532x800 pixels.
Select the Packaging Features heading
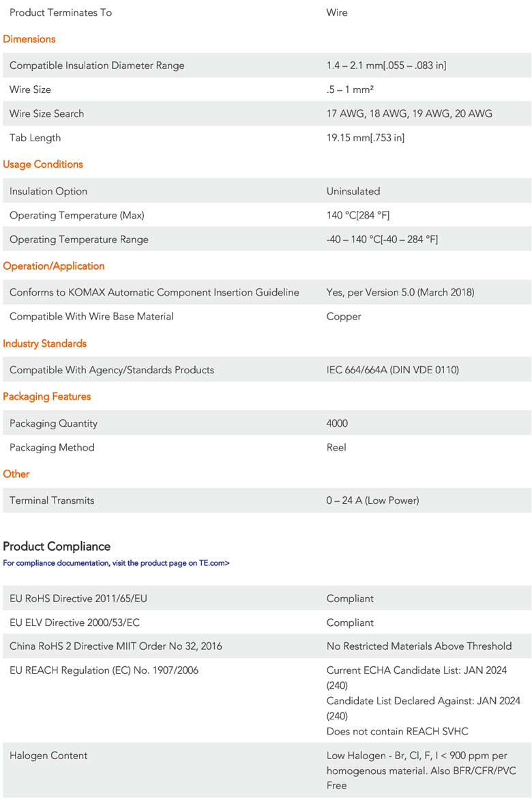coord(47,397)
